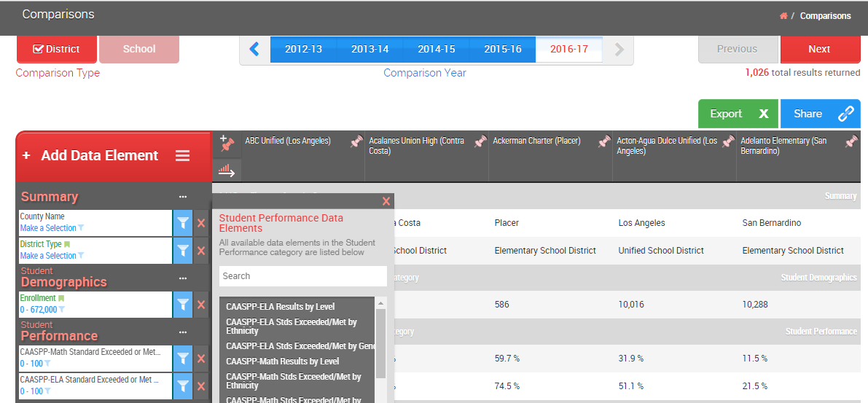Screen dimensions: 868x403
Task: Click the home icon in breadcrumb
Action: tap(783, 16)
